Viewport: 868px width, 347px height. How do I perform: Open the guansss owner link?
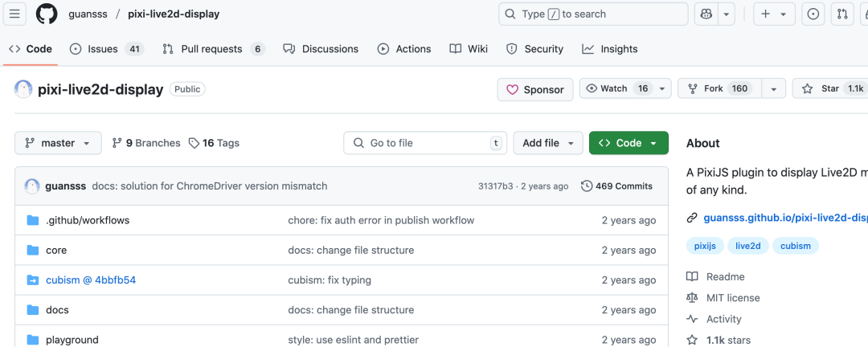pos(88,14)
